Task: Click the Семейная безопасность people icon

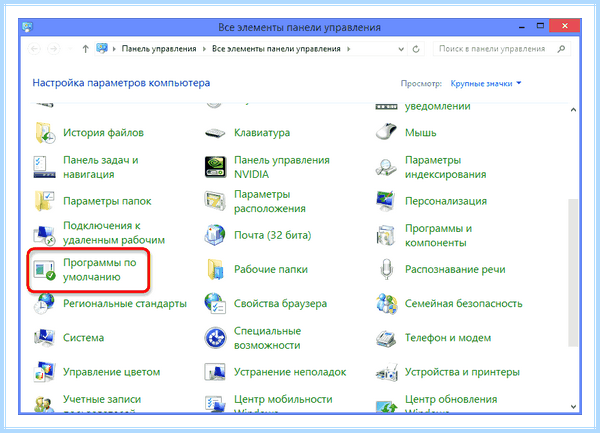Action: click(x=386, y=304)
